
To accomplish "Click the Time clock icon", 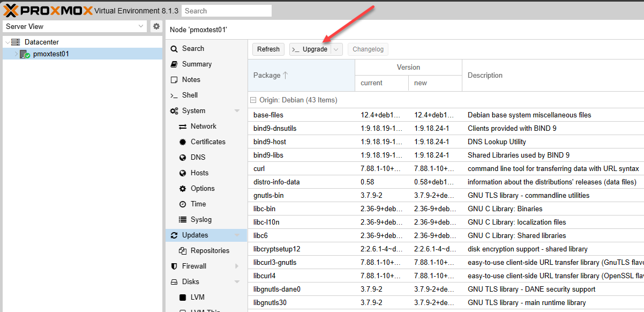I will pos(183,204).
